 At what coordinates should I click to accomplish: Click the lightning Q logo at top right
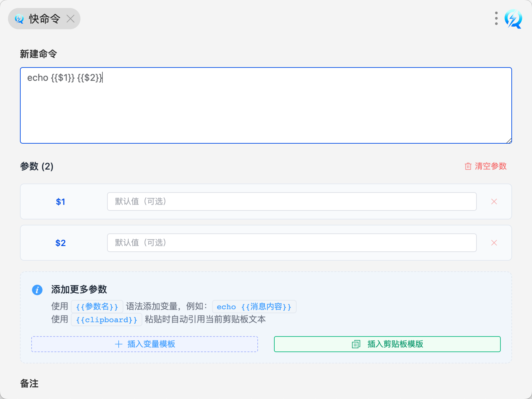[513, 19]
